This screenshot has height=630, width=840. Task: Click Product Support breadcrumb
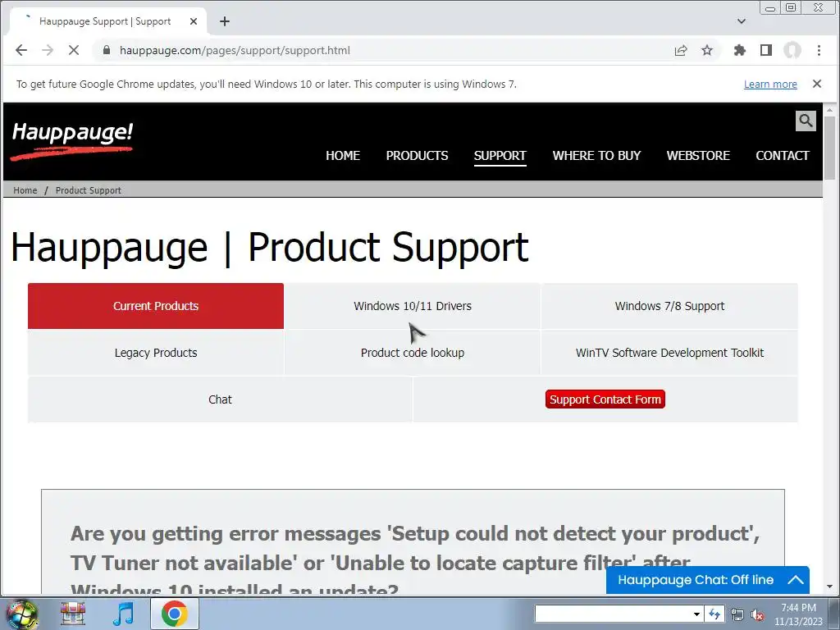click(89, 190)
